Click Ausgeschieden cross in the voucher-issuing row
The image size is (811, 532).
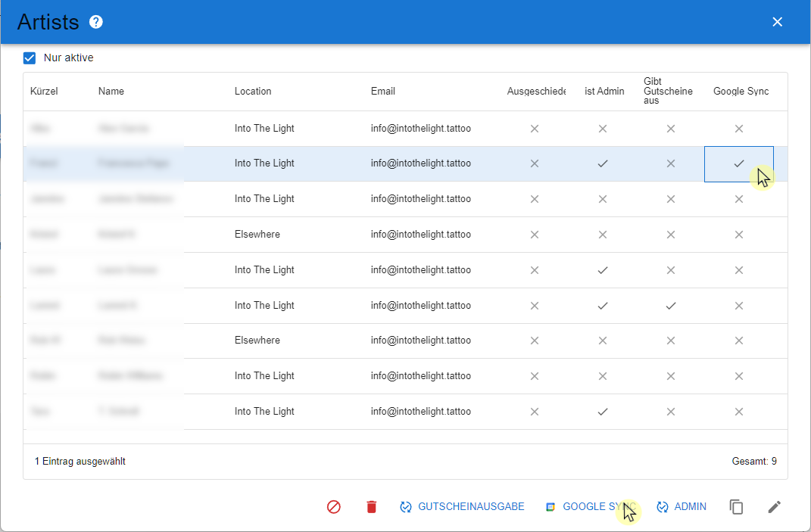pyautogui.click(x=535, y=306)
